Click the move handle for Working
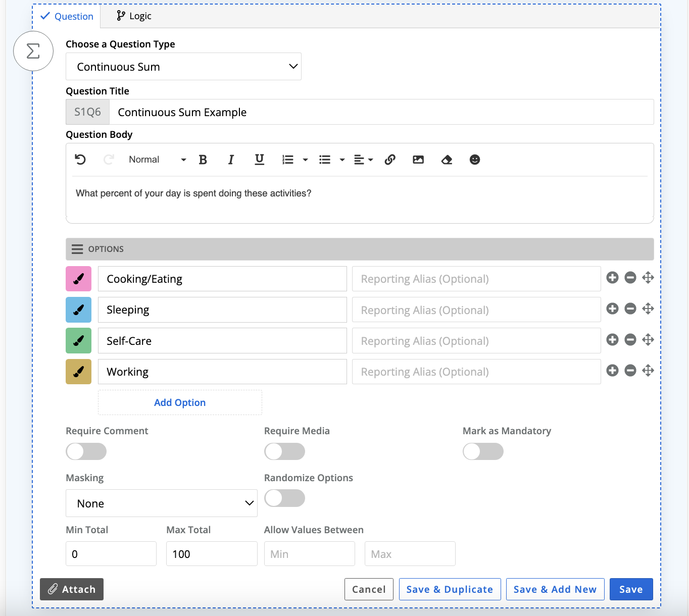 [648, 371]
